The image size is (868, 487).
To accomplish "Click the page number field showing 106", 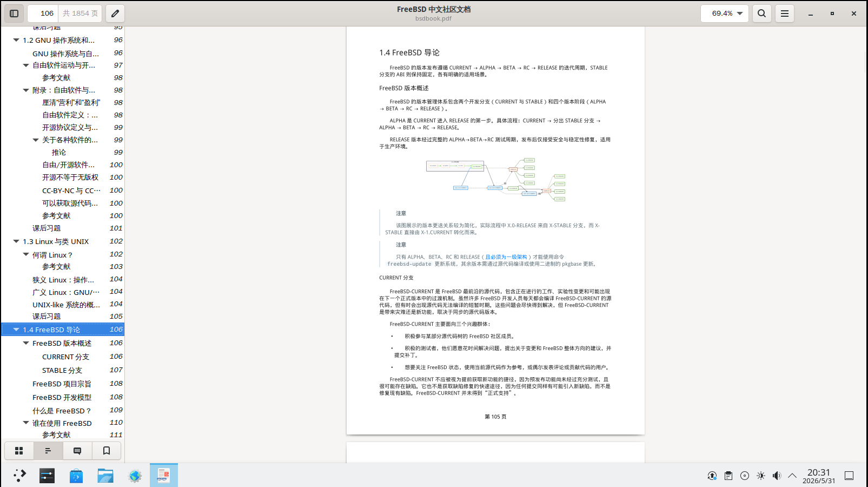I will point(43,14).
